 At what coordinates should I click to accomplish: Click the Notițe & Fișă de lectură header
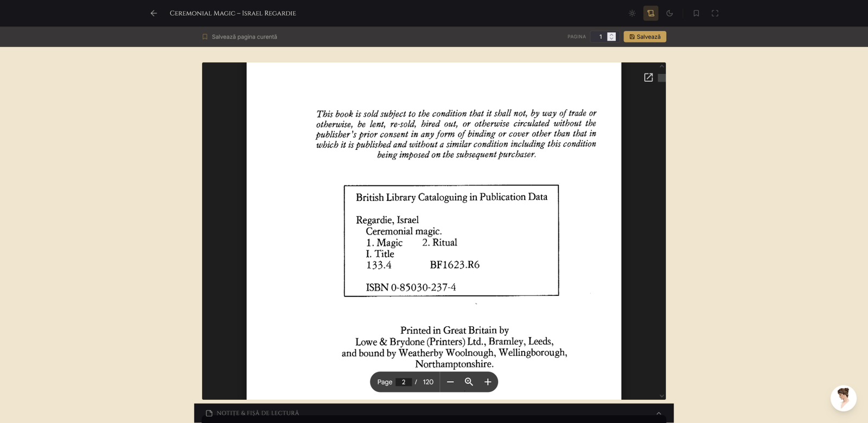434,413
